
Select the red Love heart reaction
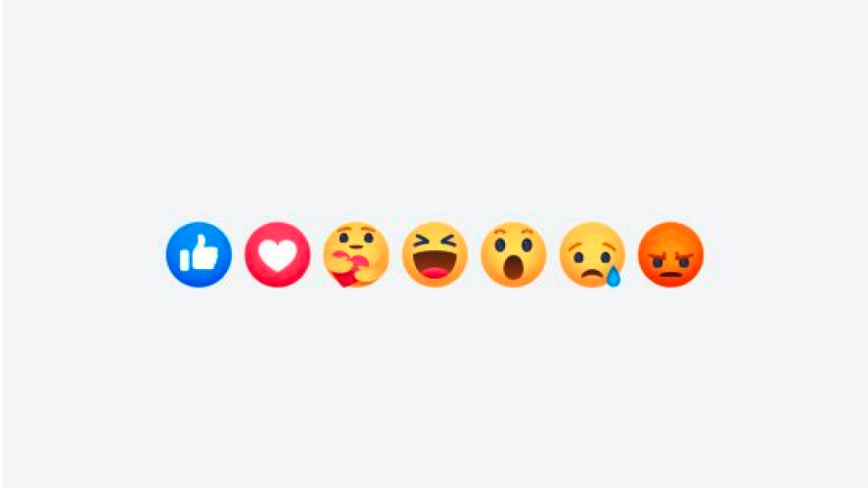(x=277, y=254)
